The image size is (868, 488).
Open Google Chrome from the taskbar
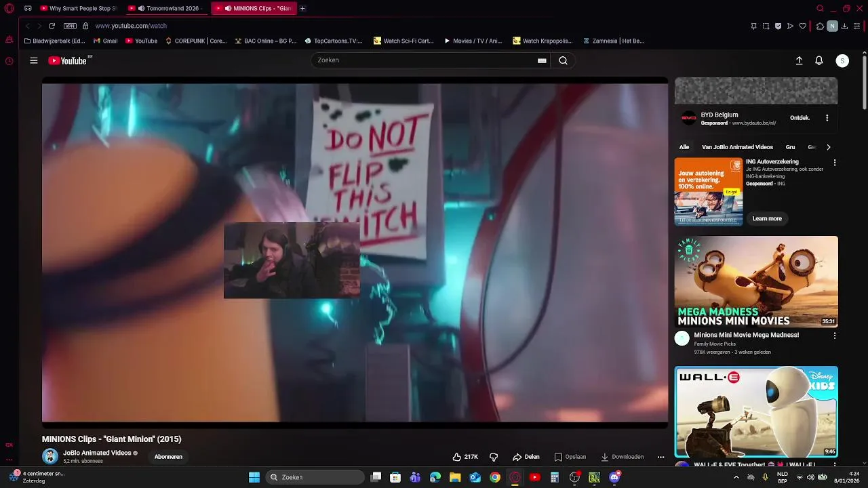495,477
